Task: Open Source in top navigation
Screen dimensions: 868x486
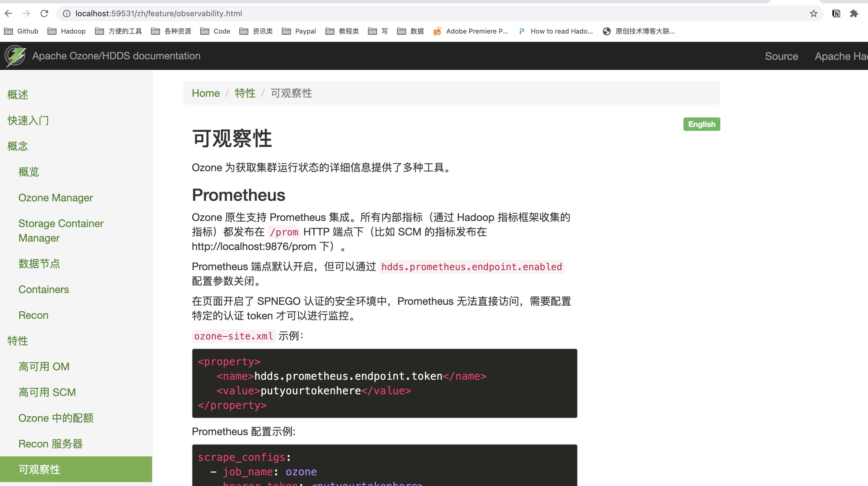Action: click(x=781, y=56)
